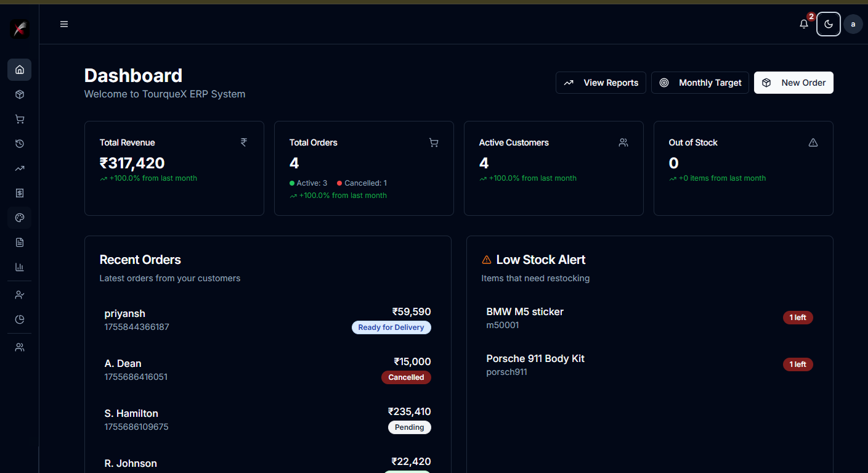Click the notification bell icon

(804, 24)
